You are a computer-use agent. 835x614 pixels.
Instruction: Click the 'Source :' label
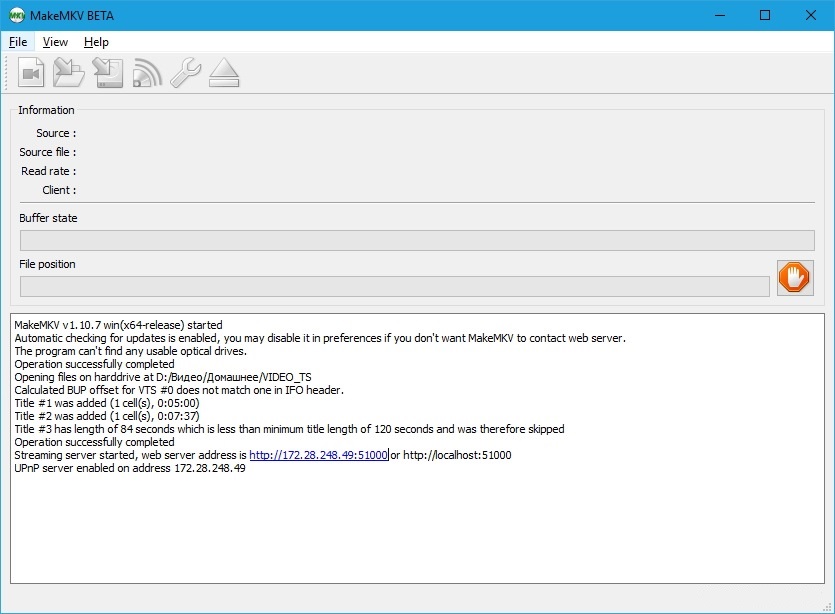[x=56, y=133]
